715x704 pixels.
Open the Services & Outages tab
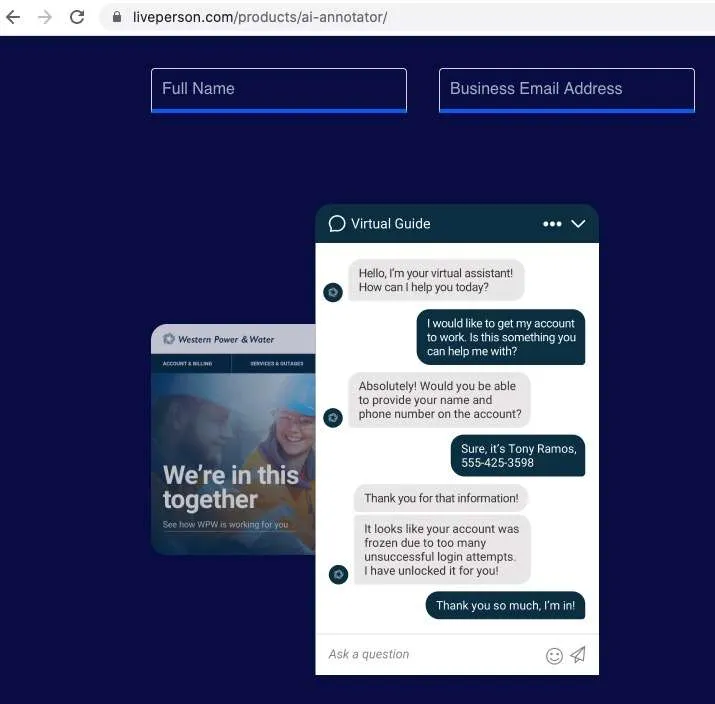coord(276,363)
